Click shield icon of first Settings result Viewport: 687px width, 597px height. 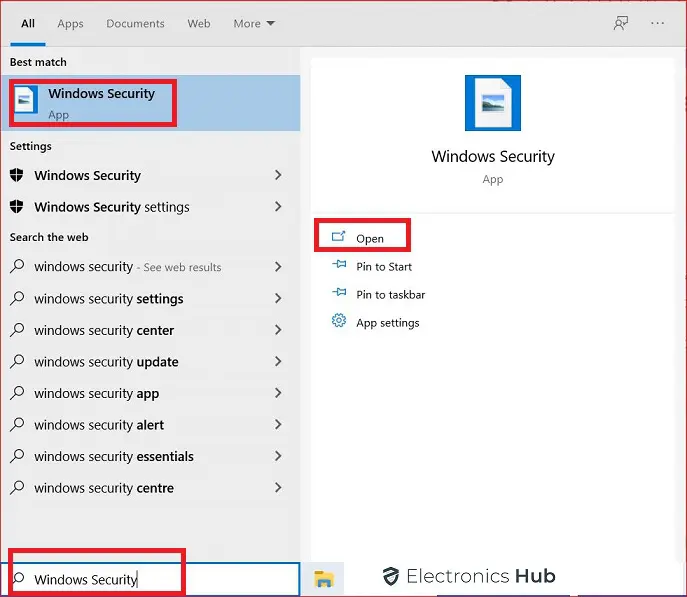coord(17,175)
